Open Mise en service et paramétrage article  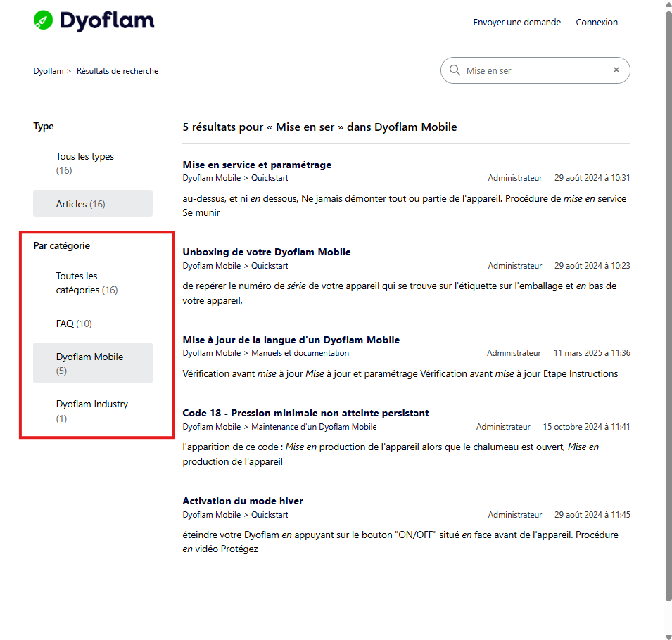257,165
